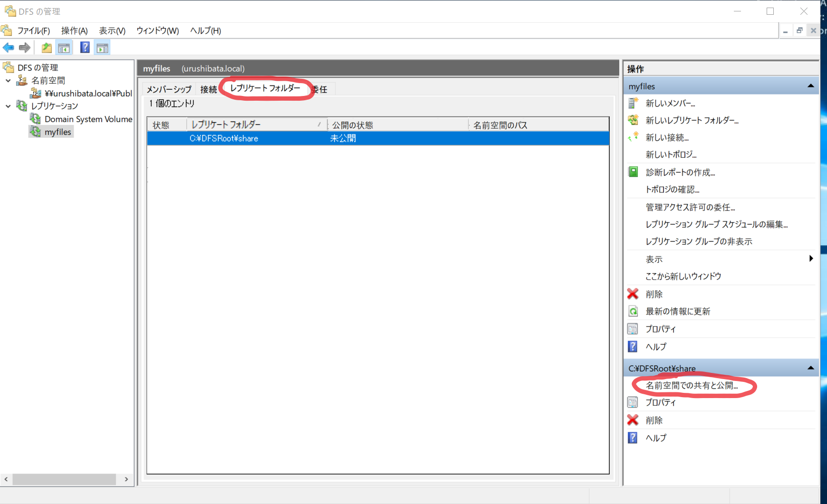Screen dimensions: 827x504
Task: Open the ファイル(F) menu
Action: (x=34, y=31)
